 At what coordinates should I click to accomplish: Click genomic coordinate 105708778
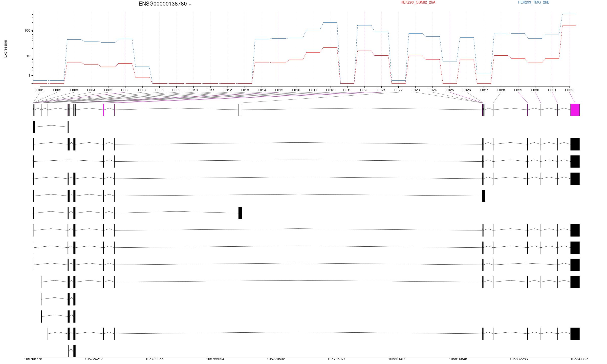33,359
